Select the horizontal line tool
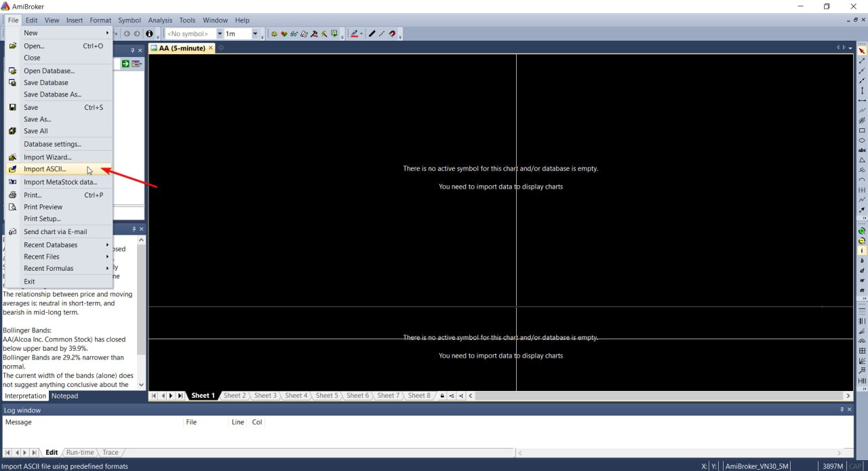868x471 pixels. tap(862, 100)
